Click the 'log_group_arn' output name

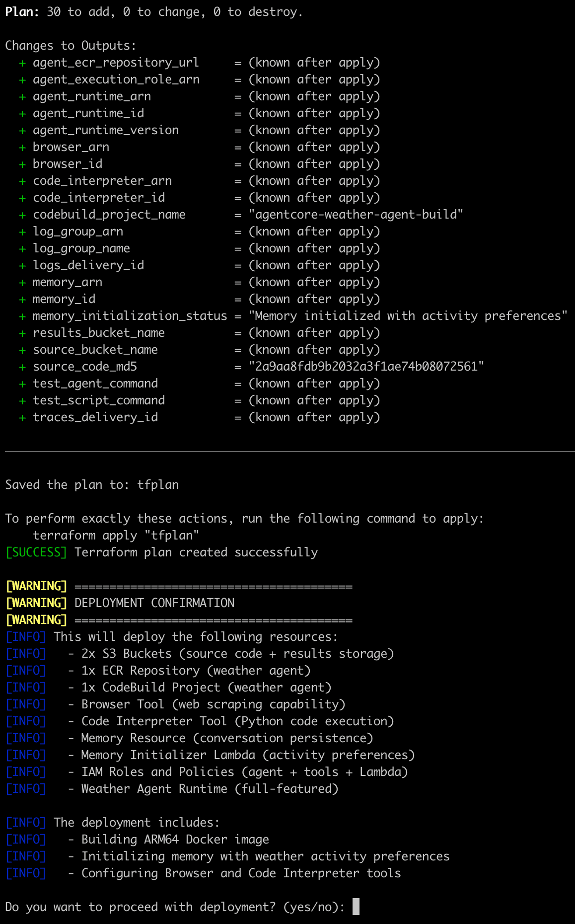click(x=78, y=231)
